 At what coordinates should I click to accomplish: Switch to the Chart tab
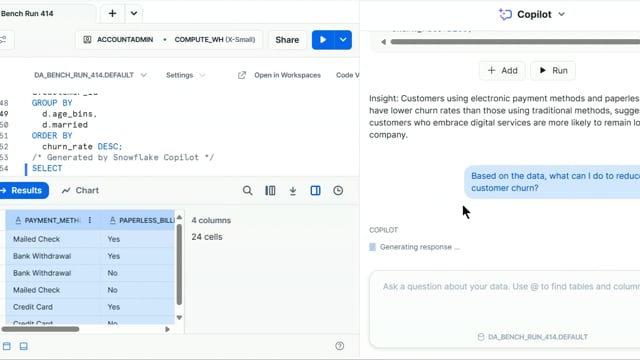pyautogui.click(x=80, y=191)
